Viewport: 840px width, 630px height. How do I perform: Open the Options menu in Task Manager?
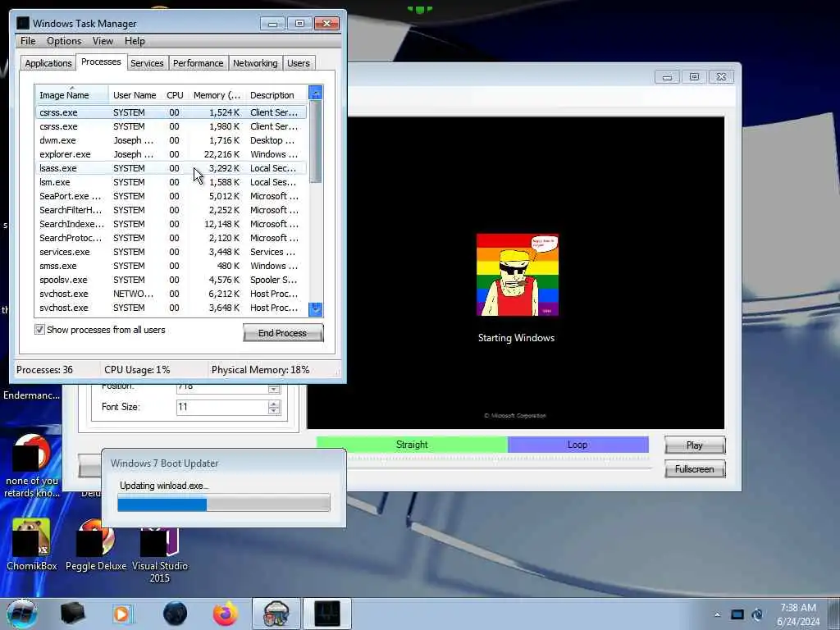pos(64,41)
